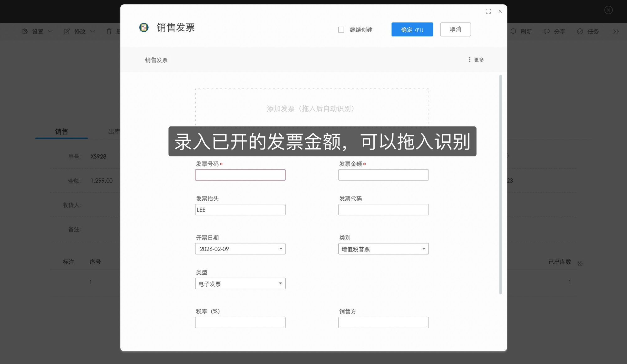627x364 pixels.
Task: Confirm with the 确定 (F1) button
Action: [412, 29]
